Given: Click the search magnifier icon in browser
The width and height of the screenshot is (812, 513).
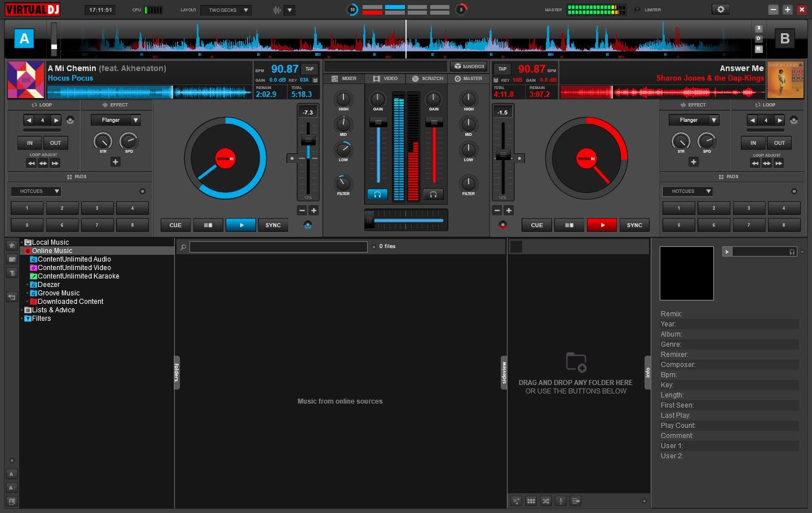Looking at the screenshot, I should pos(183,247).
